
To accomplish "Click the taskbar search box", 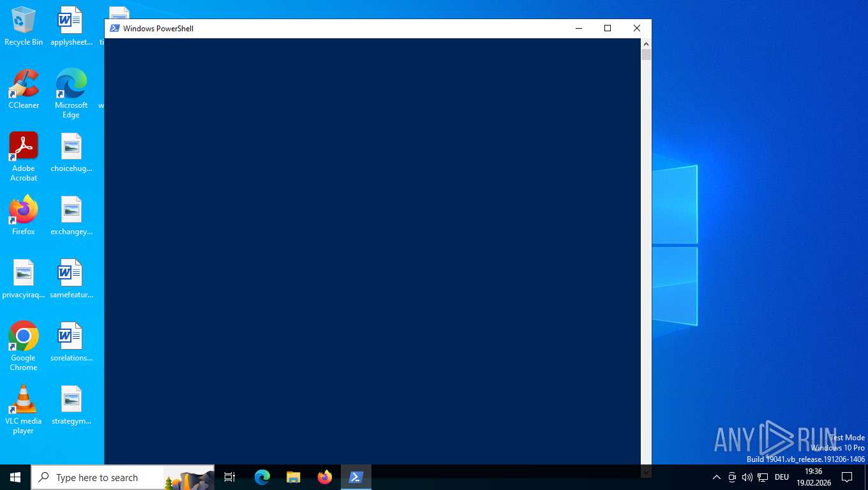I will tap(123, 477).
